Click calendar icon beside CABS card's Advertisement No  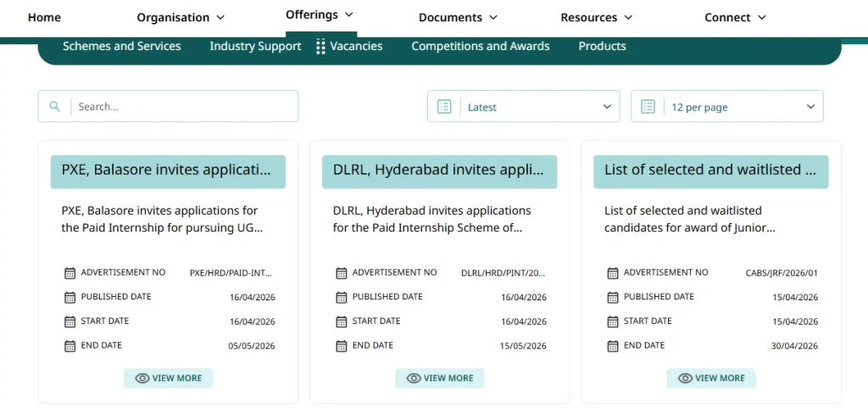pos(612,273)
